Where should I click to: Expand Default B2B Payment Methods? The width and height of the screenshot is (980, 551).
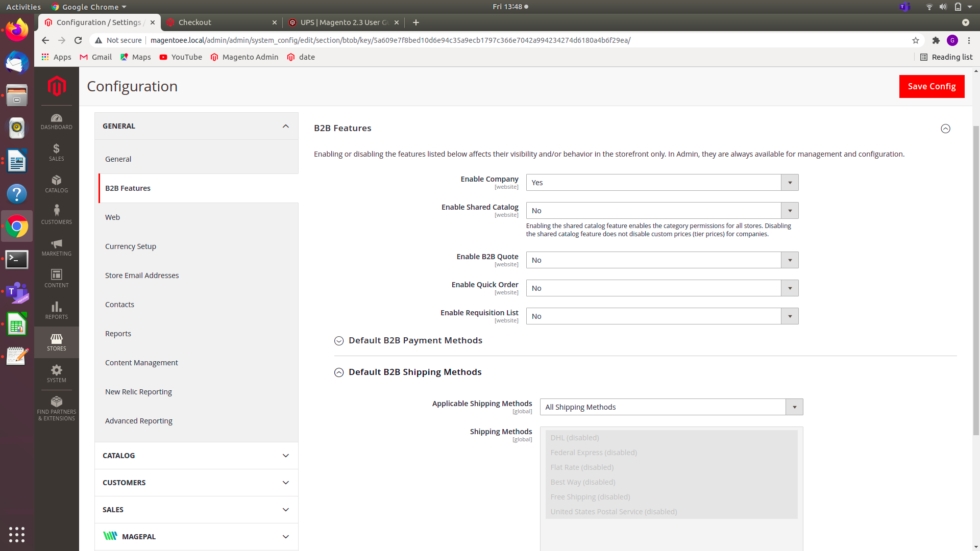click(x=408, y=340)
